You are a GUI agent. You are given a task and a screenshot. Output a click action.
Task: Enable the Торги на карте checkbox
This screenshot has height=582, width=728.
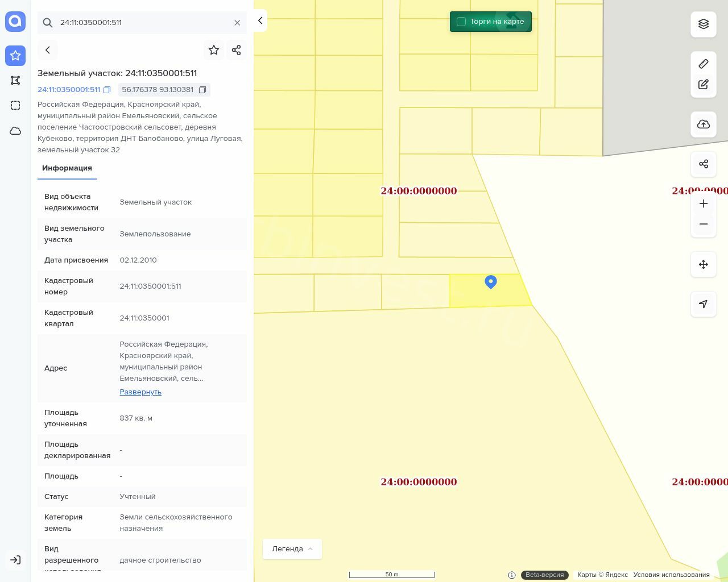461,22
